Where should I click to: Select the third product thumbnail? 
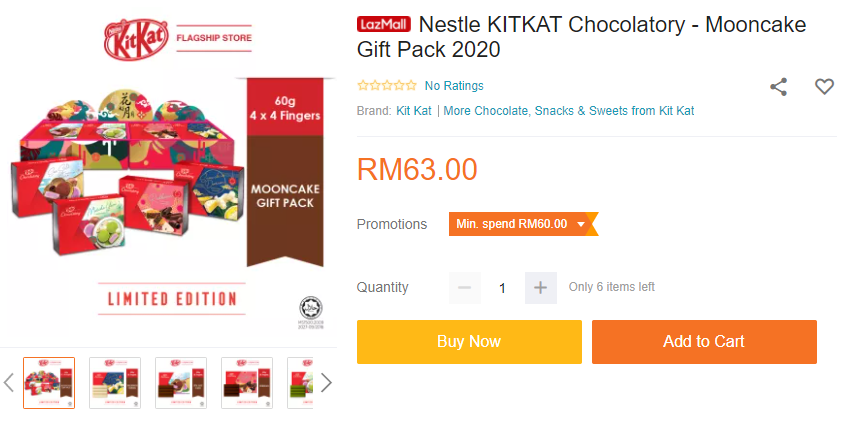[181, 382]
